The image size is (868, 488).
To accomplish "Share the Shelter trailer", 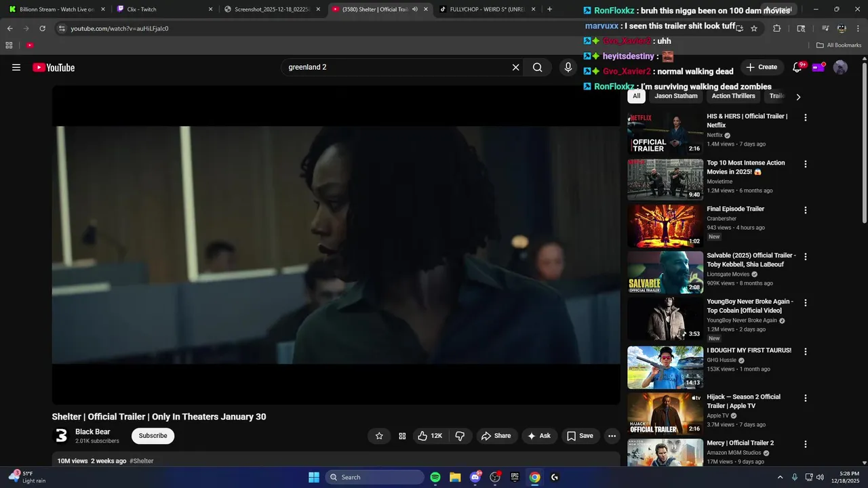I will coord(496,436).
